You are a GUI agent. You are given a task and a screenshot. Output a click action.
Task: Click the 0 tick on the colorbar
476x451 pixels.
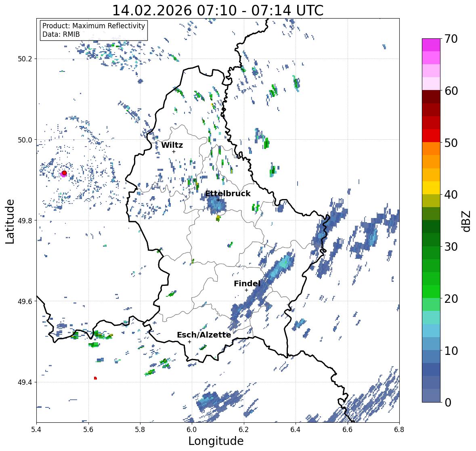448,403
